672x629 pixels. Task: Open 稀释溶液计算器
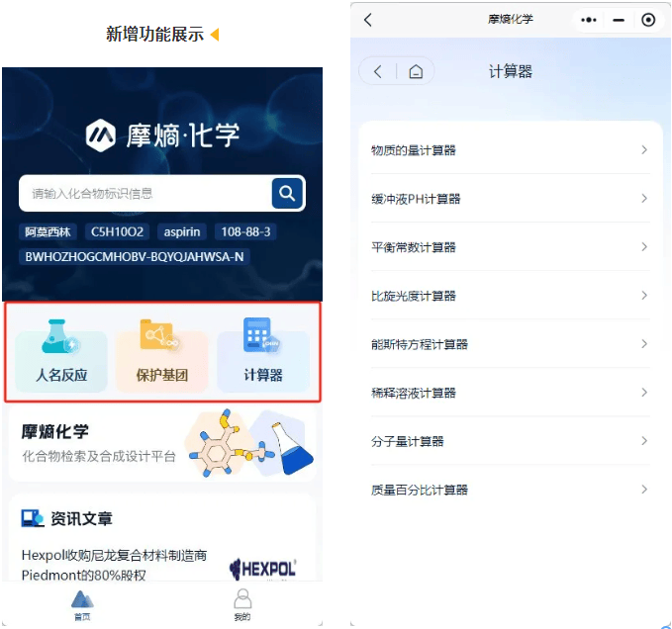click(510, 393)
